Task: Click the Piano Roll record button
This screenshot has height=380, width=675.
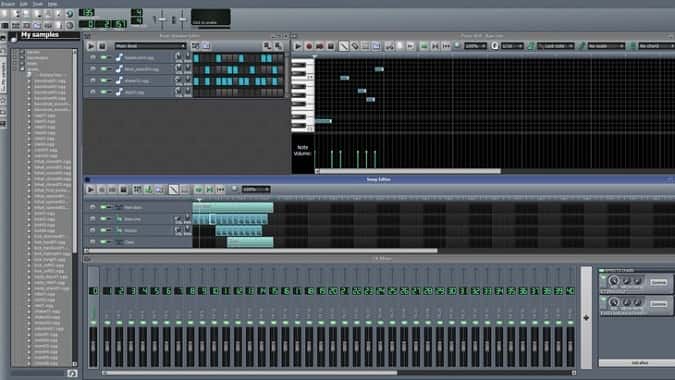Action: 309,46
